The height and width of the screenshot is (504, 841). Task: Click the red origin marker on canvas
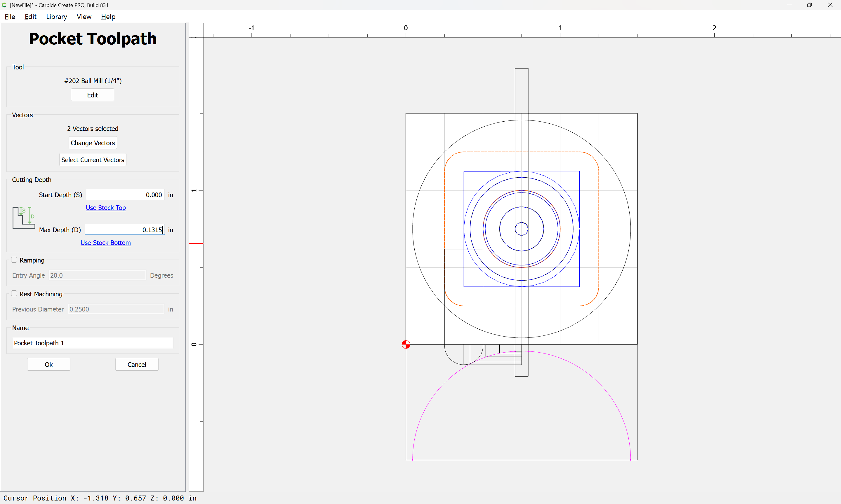coord(406,344)
